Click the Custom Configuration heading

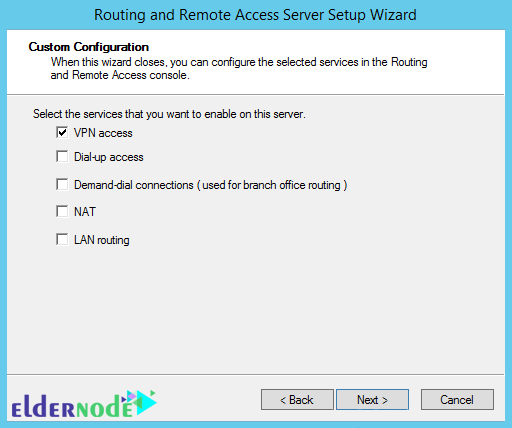pos(89,47)
